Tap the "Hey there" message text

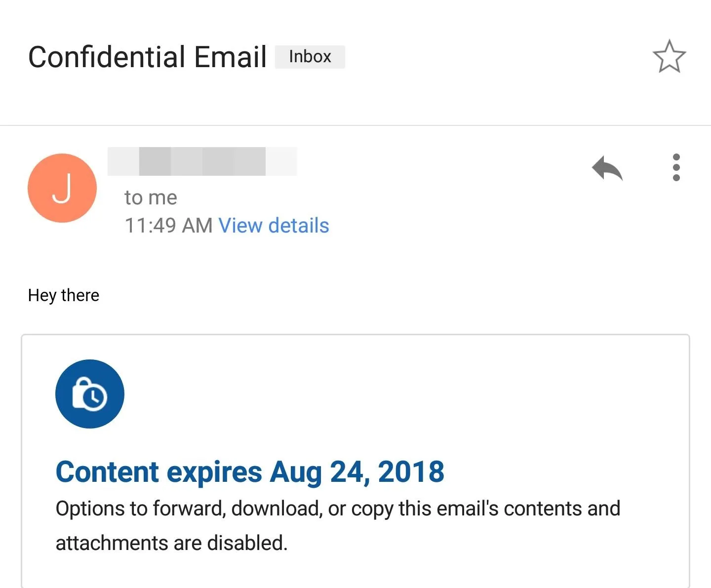point(64,295)
